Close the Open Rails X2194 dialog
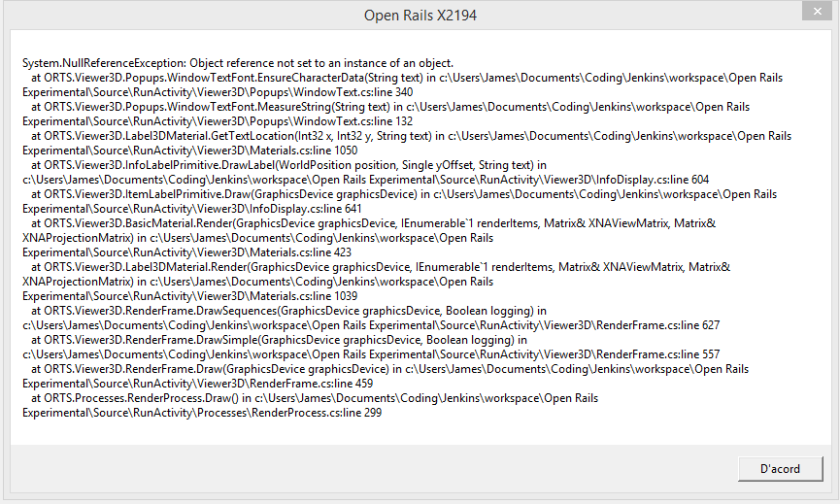 click(817, 12)
